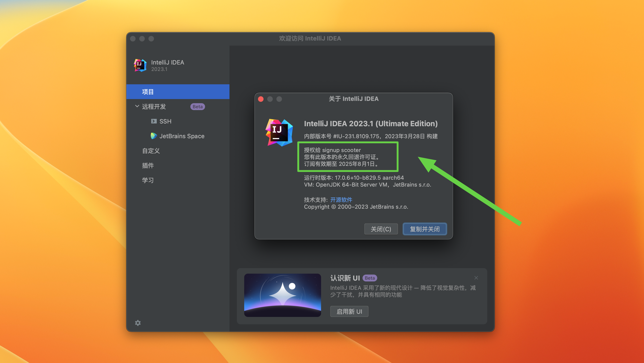644x363 pixels.
Task: Open the JetBrains Space option
Action: [182, 136]
